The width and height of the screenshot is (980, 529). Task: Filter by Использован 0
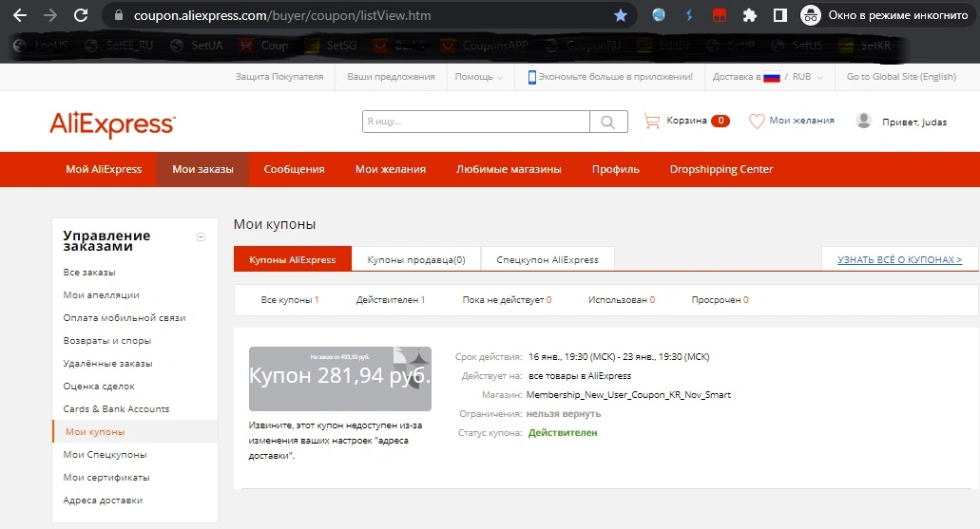coord(622,300)
